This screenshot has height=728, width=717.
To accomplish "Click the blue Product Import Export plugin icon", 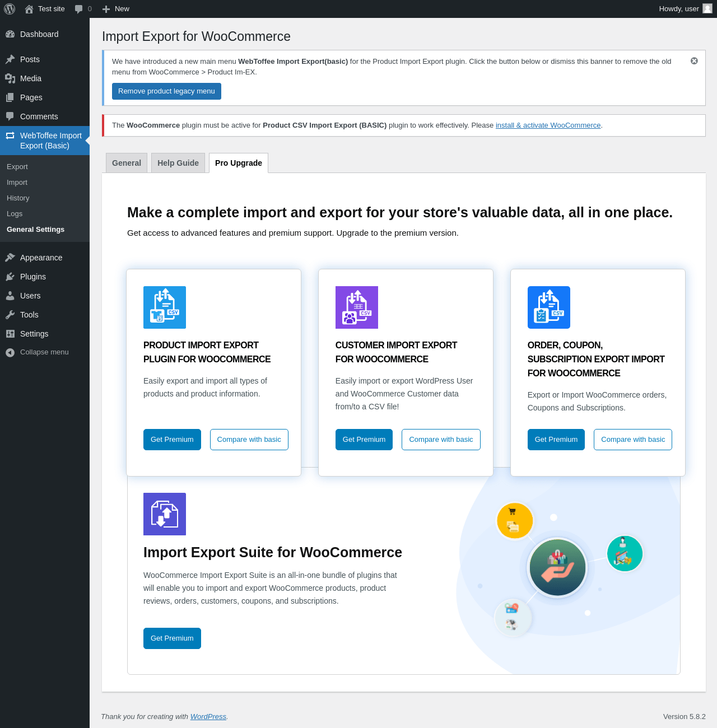I will 165,307.
